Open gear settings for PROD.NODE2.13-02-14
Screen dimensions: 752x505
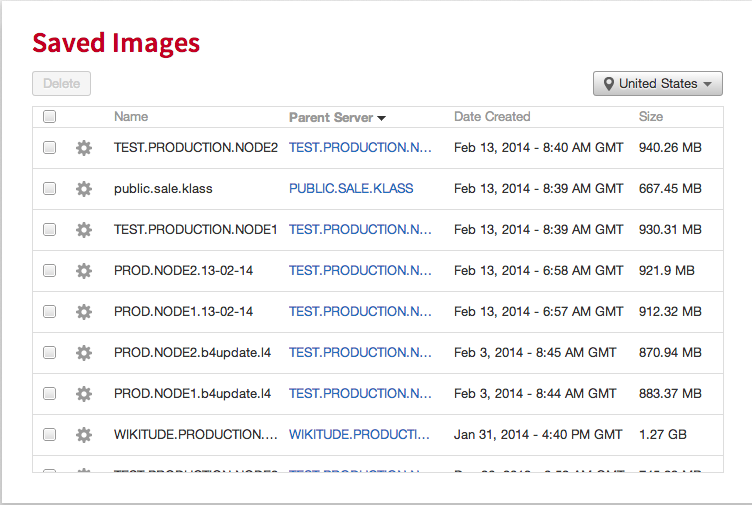(x=84, y=271)
